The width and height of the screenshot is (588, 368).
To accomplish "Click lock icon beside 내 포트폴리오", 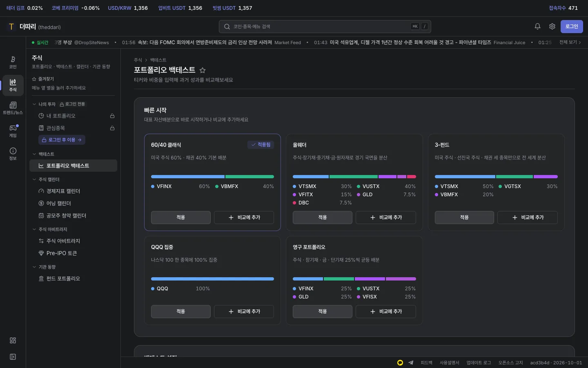I will 112,116.
